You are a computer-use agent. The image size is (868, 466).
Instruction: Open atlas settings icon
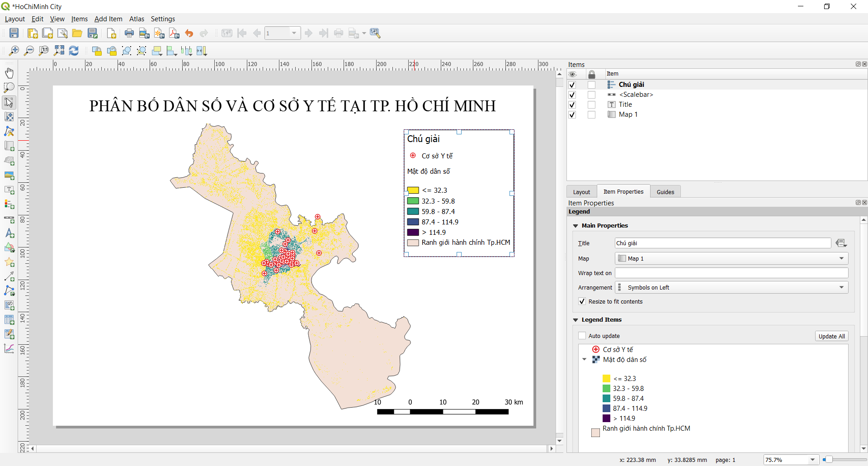375,33
